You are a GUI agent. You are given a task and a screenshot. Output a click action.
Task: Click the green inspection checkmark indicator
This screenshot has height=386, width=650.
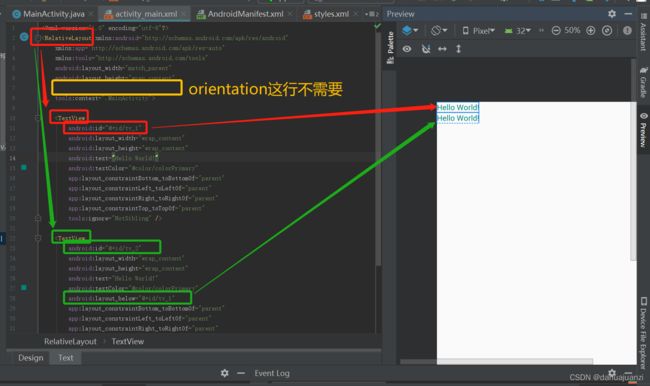[x=377, y=26]
